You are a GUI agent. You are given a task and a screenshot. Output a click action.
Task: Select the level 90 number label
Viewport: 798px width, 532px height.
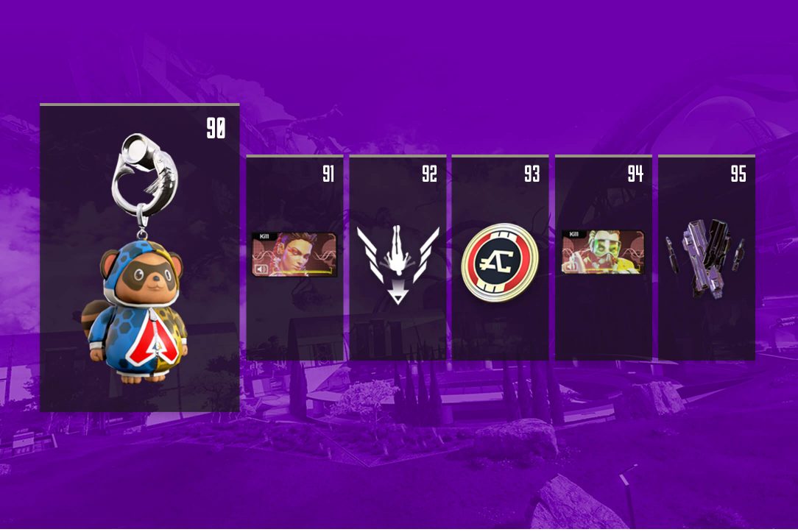216,128
